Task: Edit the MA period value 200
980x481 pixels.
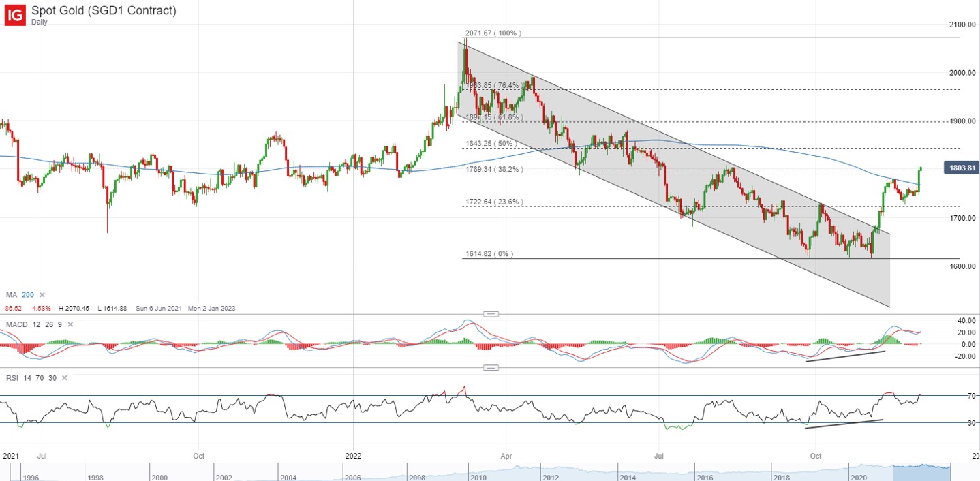Action: (x=27, y=295)
